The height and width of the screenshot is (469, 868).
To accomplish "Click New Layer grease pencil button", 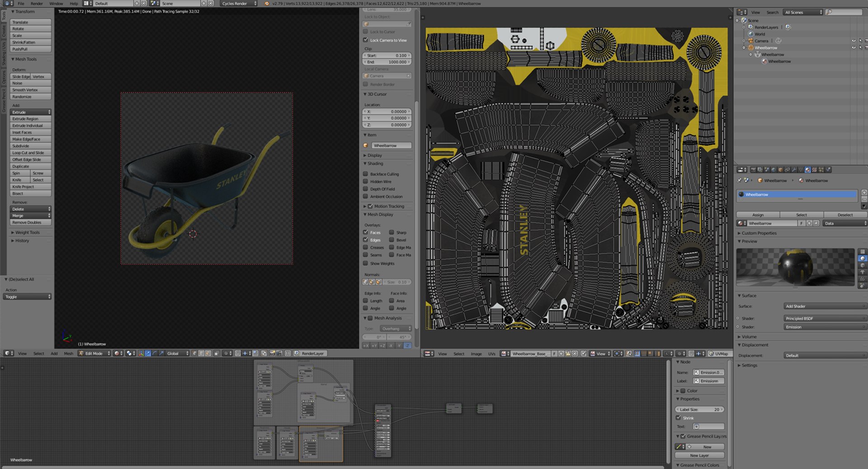I will coord(700,455).
